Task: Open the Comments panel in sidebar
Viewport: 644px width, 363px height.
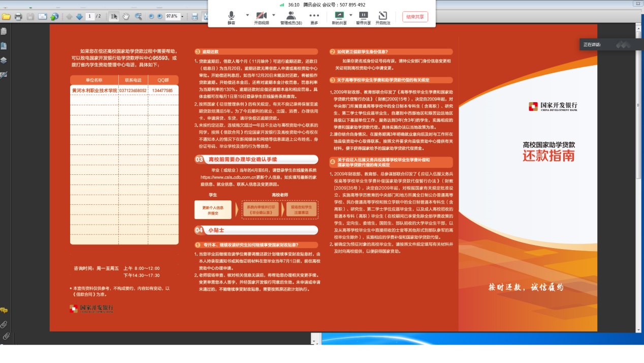Action: [4, 310]
